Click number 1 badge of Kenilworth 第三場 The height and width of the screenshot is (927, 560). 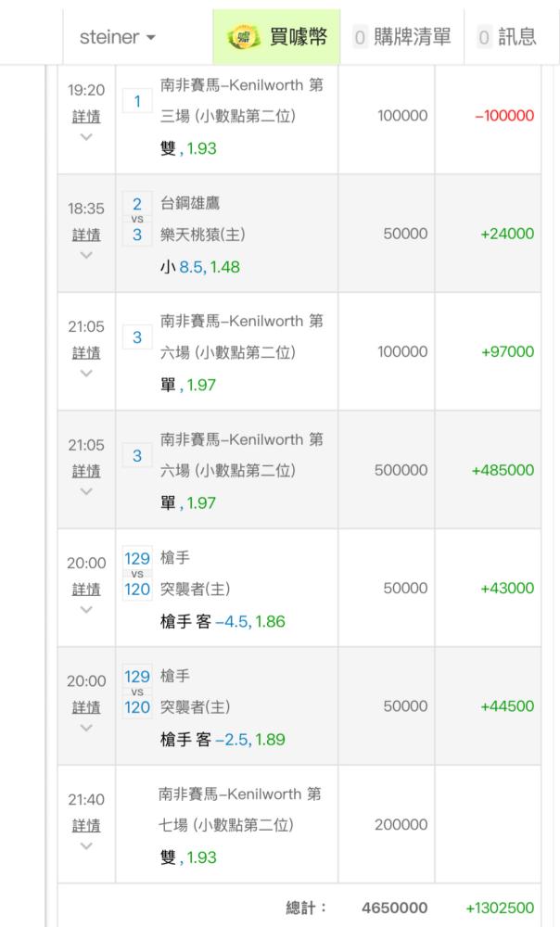137,102
